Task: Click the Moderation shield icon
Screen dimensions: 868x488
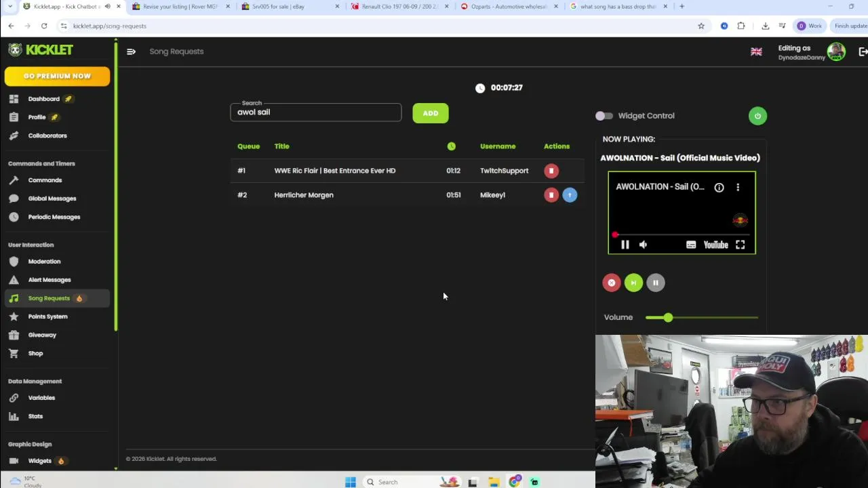Action: (x=14, y=262)
